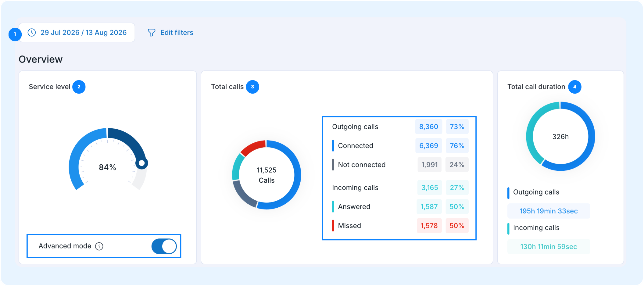Click the funnel filter icon
Viewport: 644px width, 286px height.
pyautogui.click(x=152, y=33)
